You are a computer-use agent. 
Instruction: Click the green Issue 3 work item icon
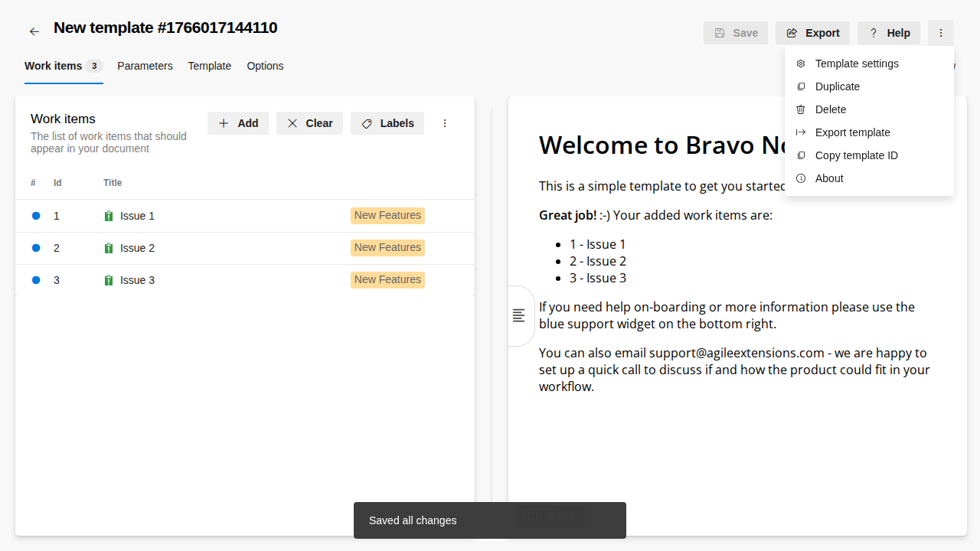pos(109,281)
